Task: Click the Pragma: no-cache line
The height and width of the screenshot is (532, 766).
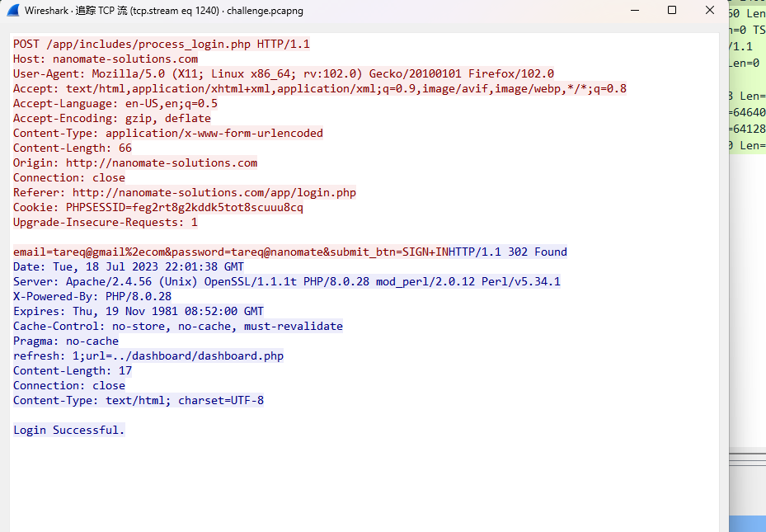Action: click(66, 341)
